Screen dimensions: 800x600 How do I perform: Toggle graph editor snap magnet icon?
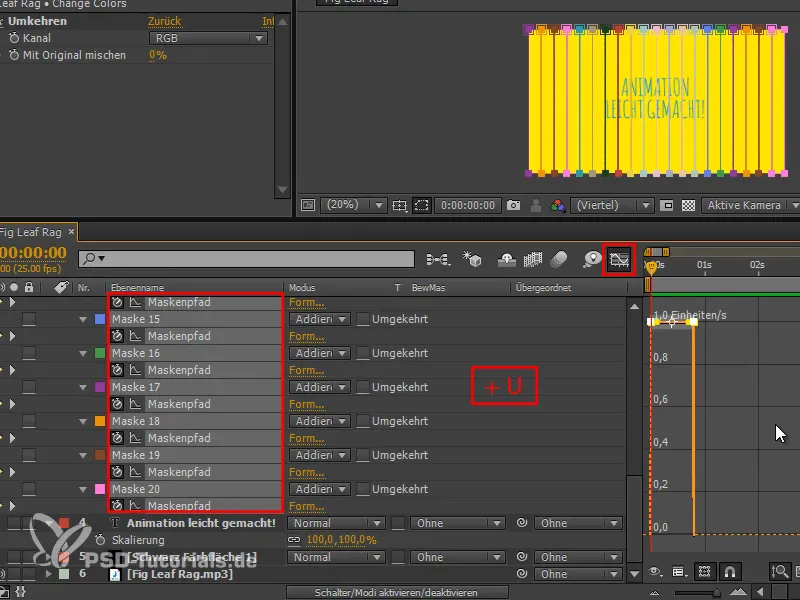(730, 572)
